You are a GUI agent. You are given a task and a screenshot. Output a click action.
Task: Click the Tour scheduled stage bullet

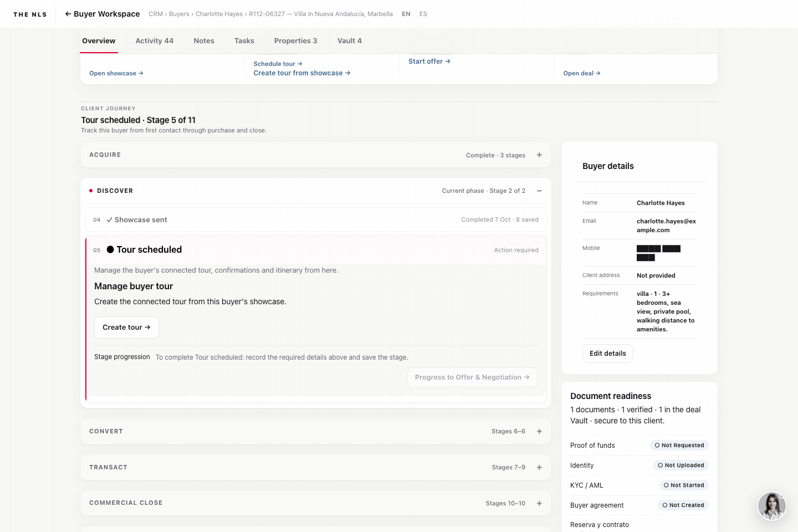pyautogui.click(x=110, y=249)
